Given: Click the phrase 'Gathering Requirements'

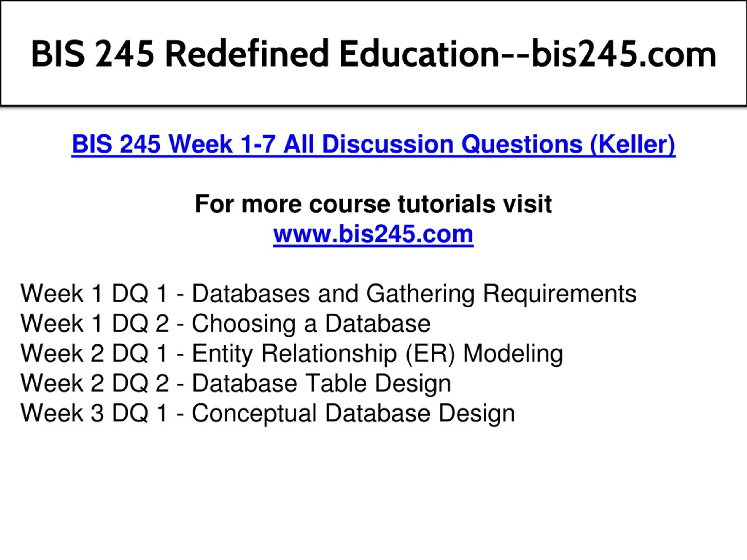Looking at the screenshot, I should click(501, 293).
